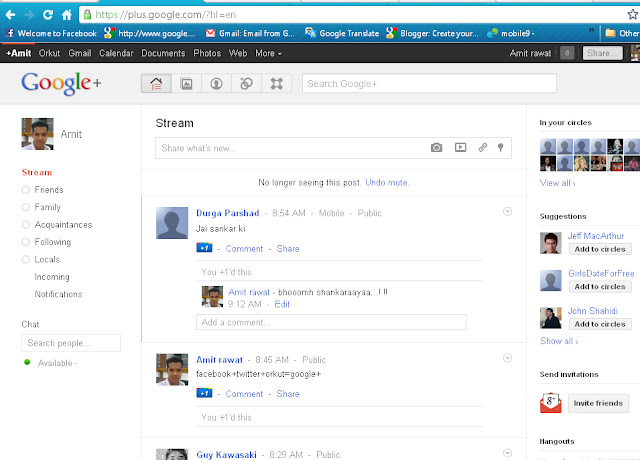Click the Chat Search people field

pyautogui.click(x=71, y=343)
